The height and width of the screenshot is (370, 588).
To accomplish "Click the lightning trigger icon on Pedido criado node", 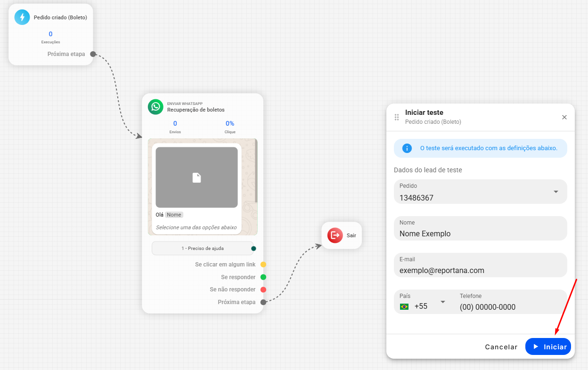I will click(22, 17).
